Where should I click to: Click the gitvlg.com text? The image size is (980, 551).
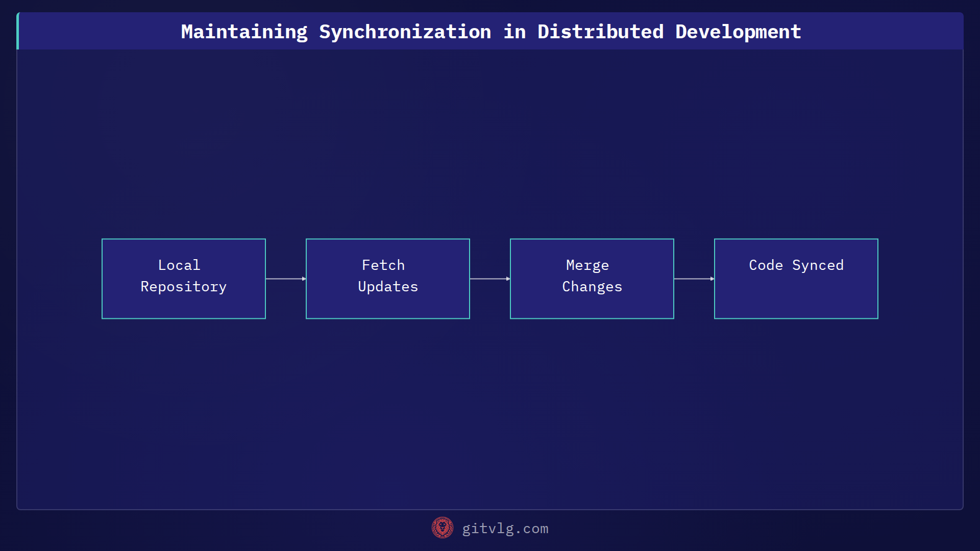[505, 529]
